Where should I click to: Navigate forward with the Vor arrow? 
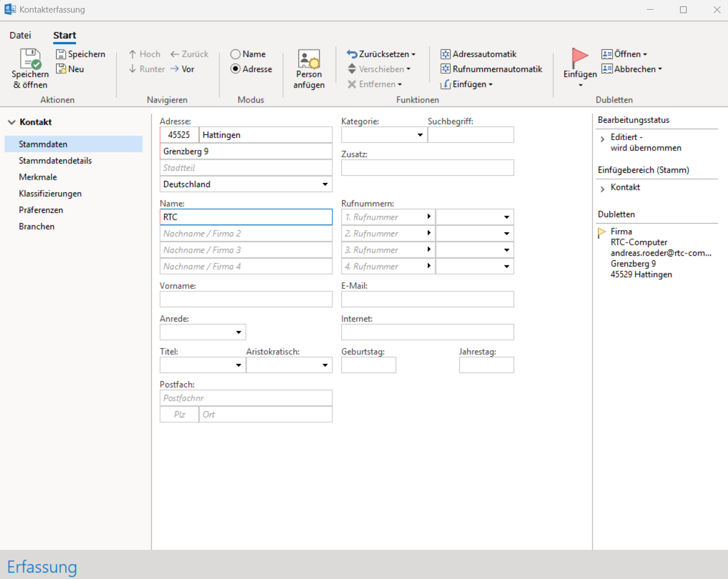(x=182, y=69)
